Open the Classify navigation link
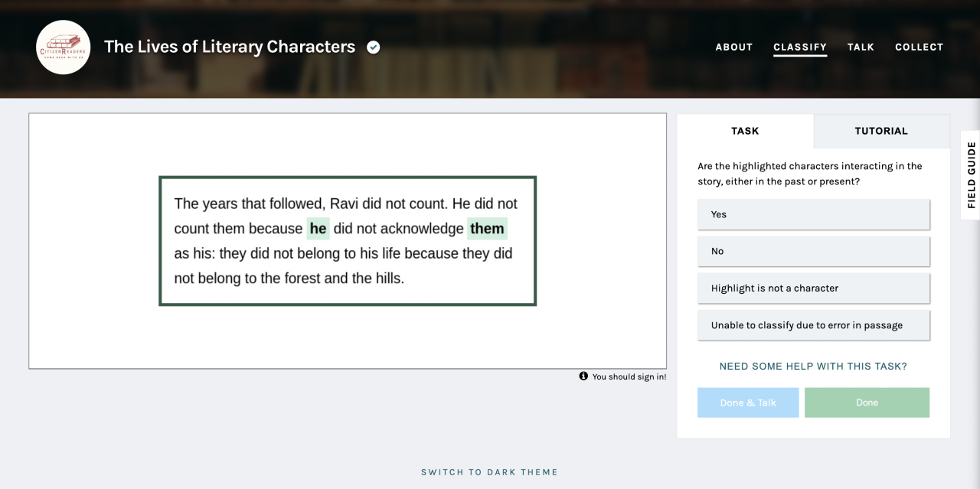 coord(800,47)
